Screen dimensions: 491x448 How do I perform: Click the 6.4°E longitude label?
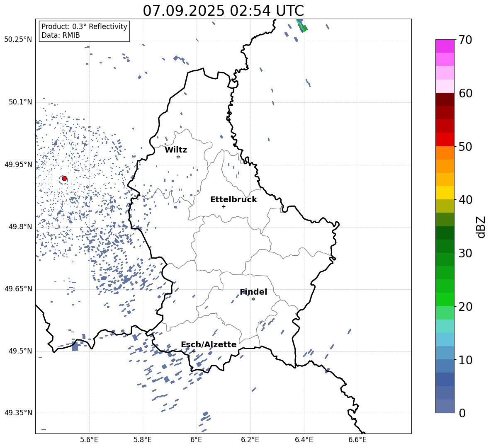pos(304,440)
